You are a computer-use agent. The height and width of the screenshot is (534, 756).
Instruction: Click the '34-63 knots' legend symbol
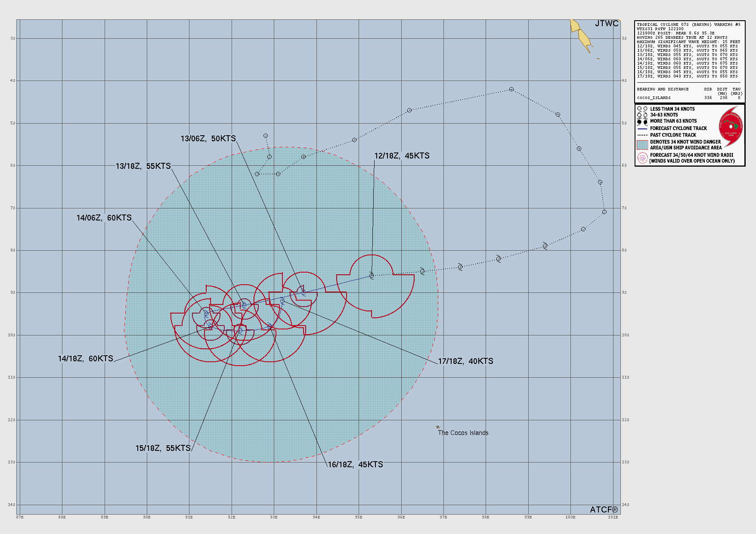click(642, 115)
